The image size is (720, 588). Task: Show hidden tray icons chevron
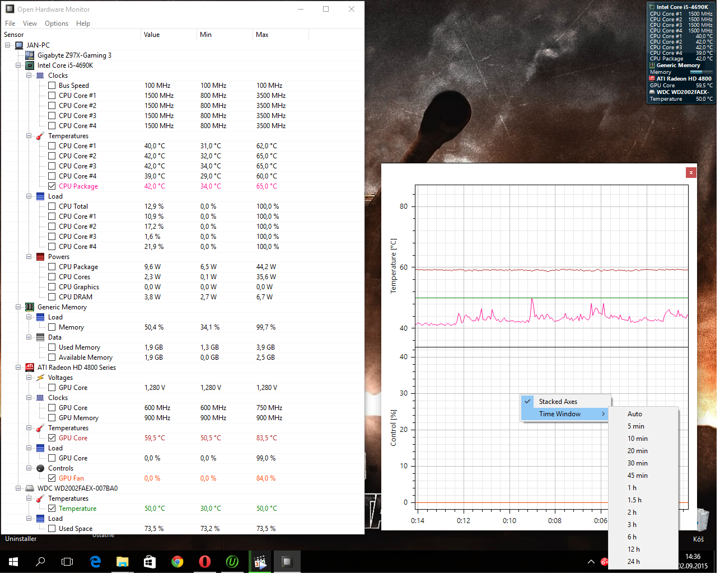coord(591,562)
